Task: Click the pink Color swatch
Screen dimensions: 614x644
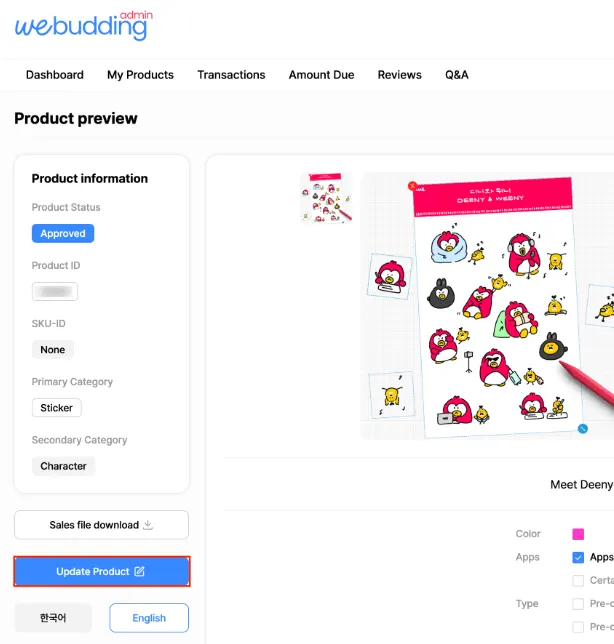Action: click(x=578, y=534)
